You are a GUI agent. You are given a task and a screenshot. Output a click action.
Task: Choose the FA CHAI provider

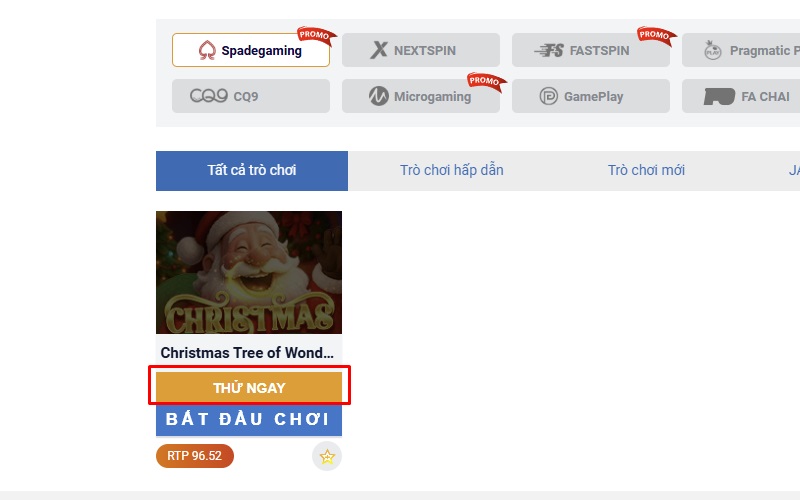pos(741,96)
